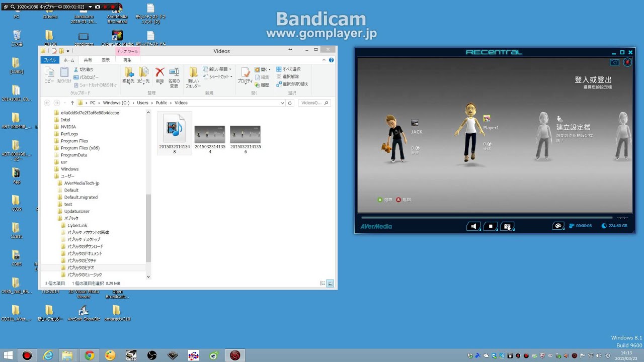The width and height of the screenshot is (644, 362).
Task: Open the address bar history dropdown
Action: pyautogui.click(x=282, y=103)
